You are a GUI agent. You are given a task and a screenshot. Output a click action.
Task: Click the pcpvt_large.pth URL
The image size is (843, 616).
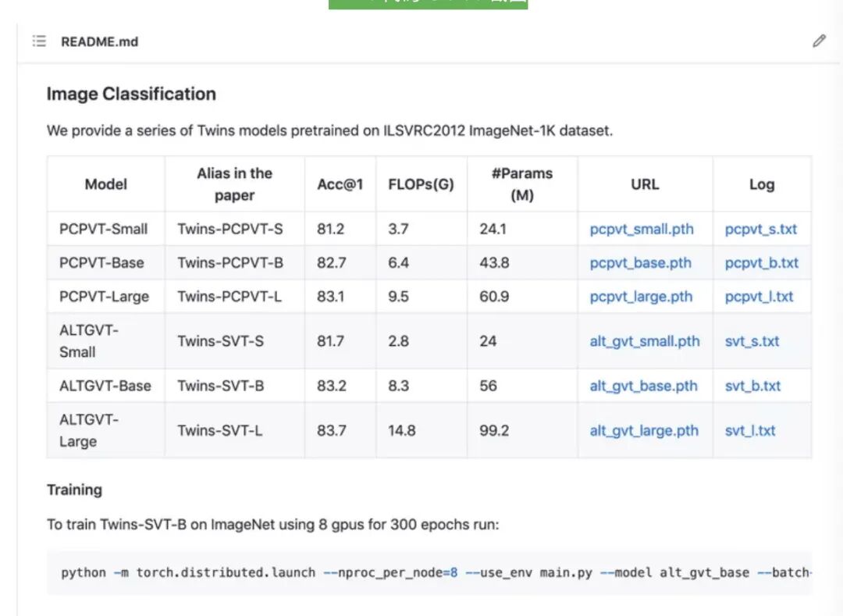641,297
